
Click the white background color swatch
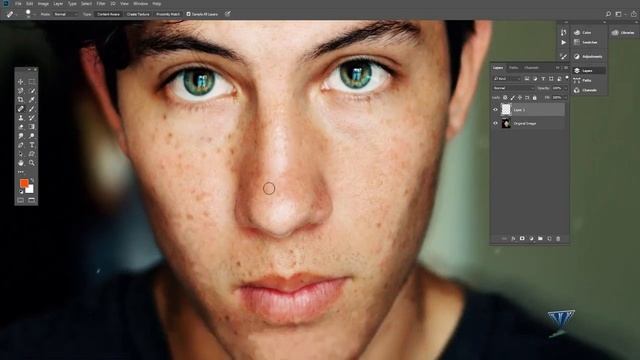pos(30,189)
